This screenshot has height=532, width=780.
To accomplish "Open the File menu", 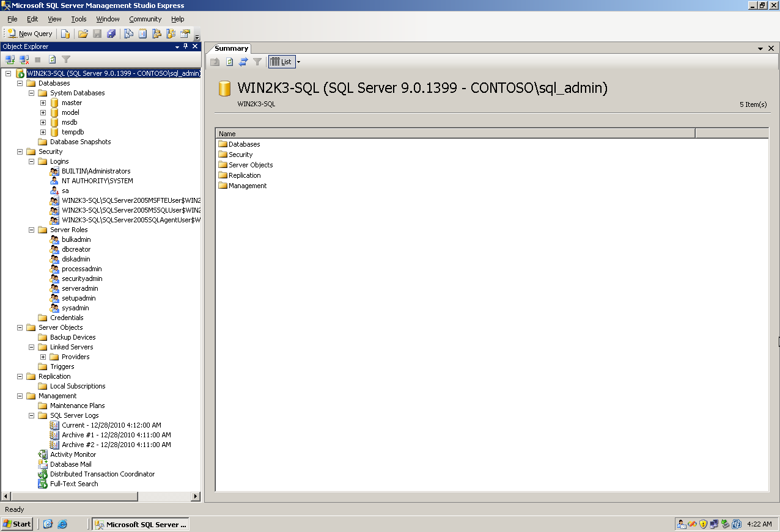I will 12,19.
